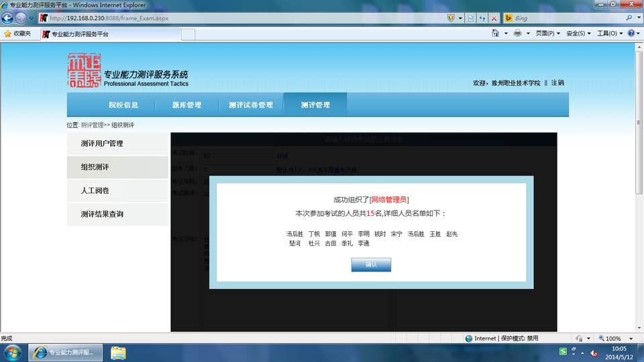Image resolution: width=644 pixels, height=362 pixels.
Task: Click the name 赵先 in the list
Action: pos(451,234)
